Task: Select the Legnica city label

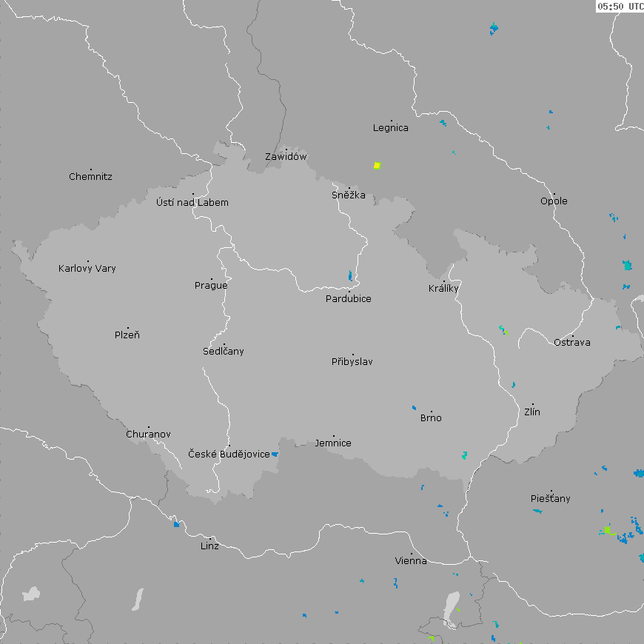Action: pos(391,128)
